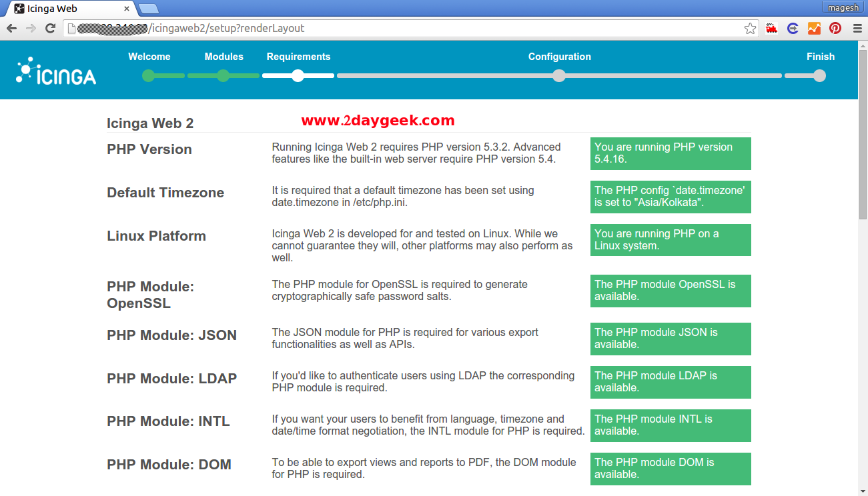The image size is (868, 496).
Task: Click the address bar URL field
Action: [410, 29]
